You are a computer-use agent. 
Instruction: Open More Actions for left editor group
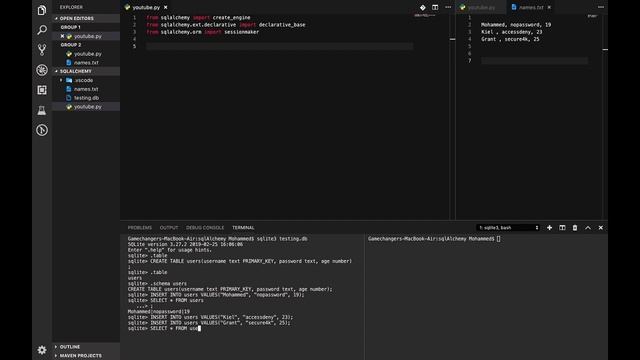[x=448, y=7]
